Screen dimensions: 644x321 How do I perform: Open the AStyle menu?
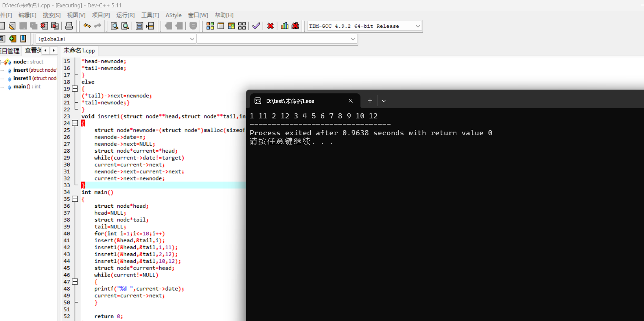(x=174, y=15)
